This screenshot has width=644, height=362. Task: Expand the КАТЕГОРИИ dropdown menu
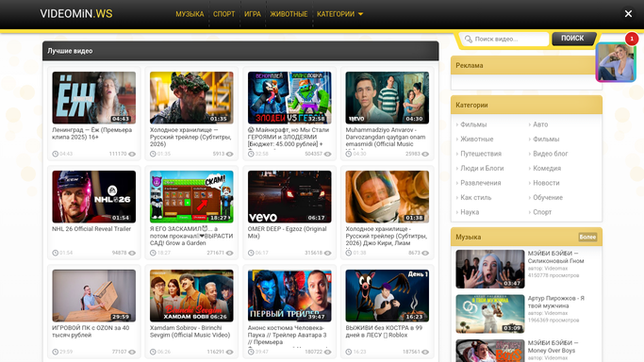click(x=339, y=14)
